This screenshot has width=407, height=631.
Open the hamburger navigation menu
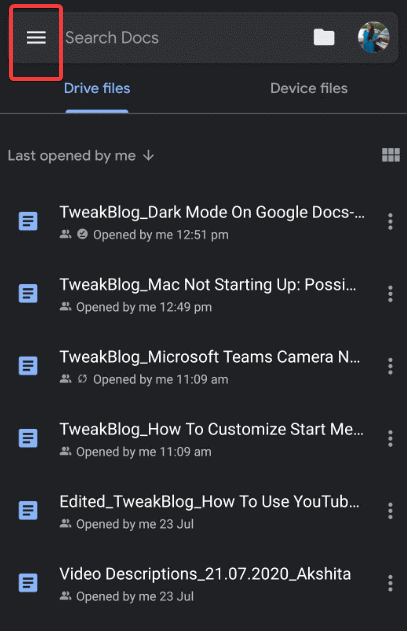pos(36,37)
